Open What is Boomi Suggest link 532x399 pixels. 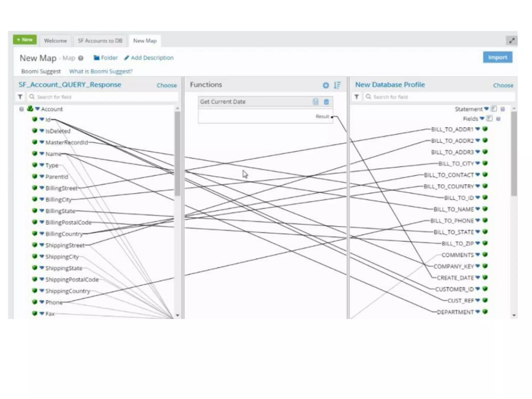coord(101,71)
